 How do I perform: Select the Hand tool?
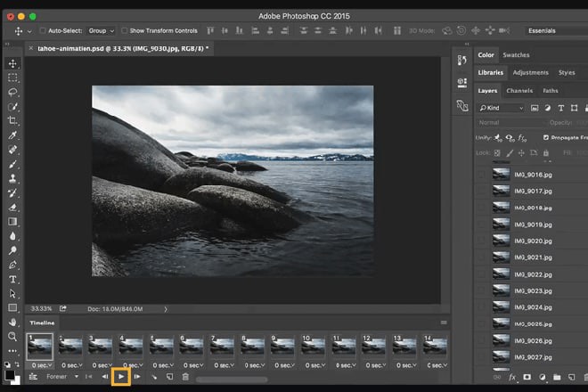point(12,322)
